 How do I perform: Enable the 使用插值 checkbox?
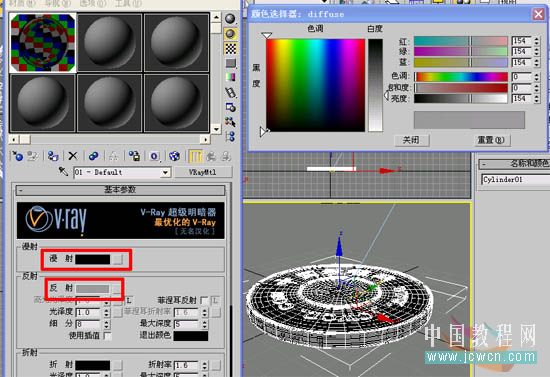(x=108, y=336)
